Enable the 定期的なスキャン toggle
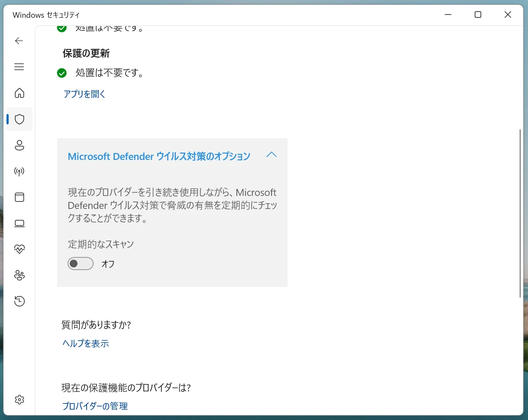Viewport: 528px width, 420px height. click(x=81, y=264)
